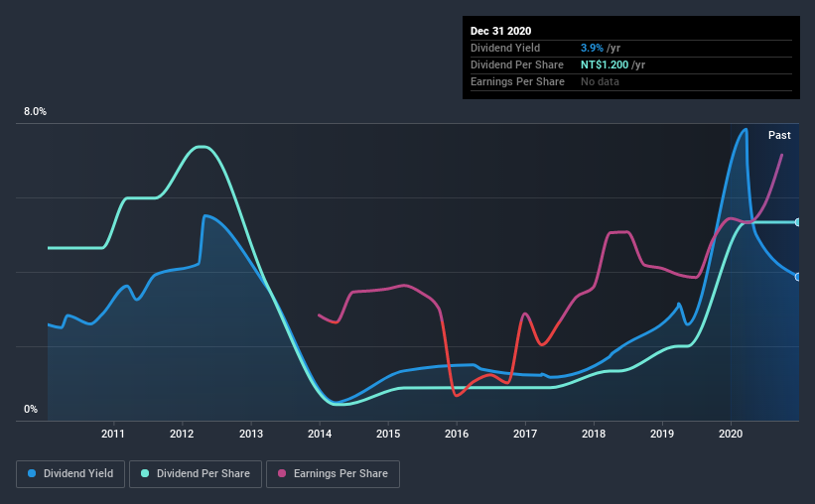Toggle the Dividend Per Share legend button
The height and width of the screenshot is (504, 815).
tap(196, 474)
